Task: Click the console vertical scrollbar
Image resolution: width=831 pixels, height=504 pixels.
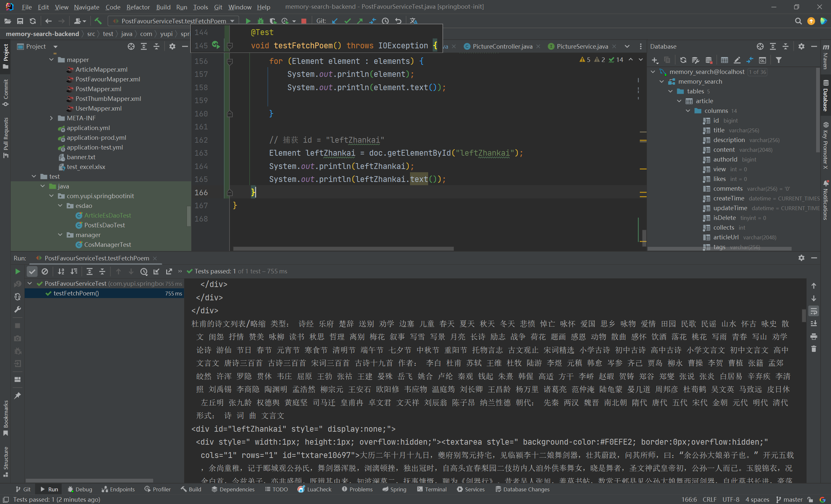Action: (804, 315)
